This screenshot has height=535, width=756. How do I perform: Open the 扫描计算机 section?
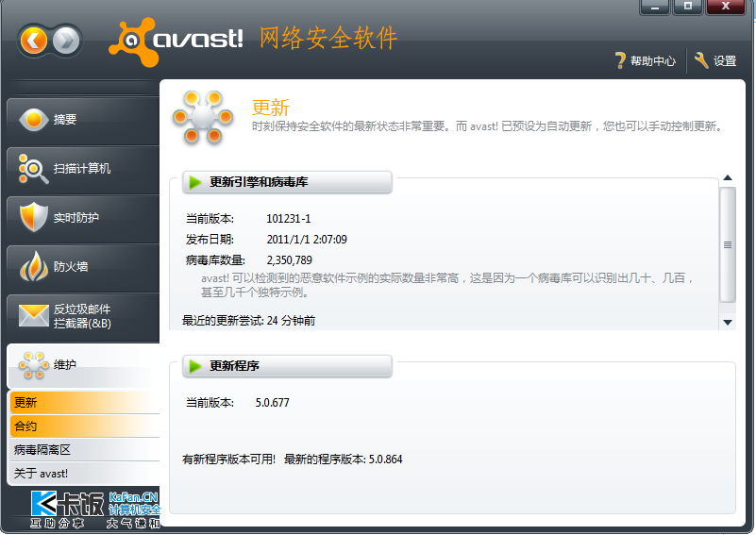[83, 169]
